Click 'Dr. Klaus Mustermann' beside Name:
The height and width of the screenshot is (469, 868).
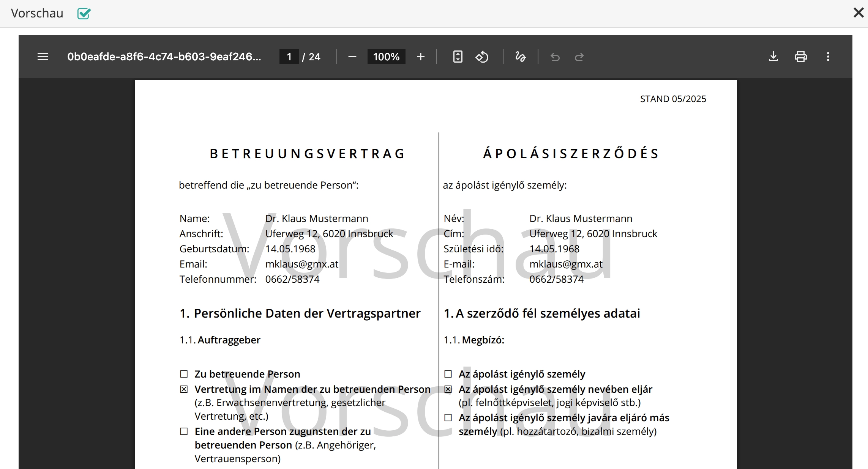tap(317, 219)
